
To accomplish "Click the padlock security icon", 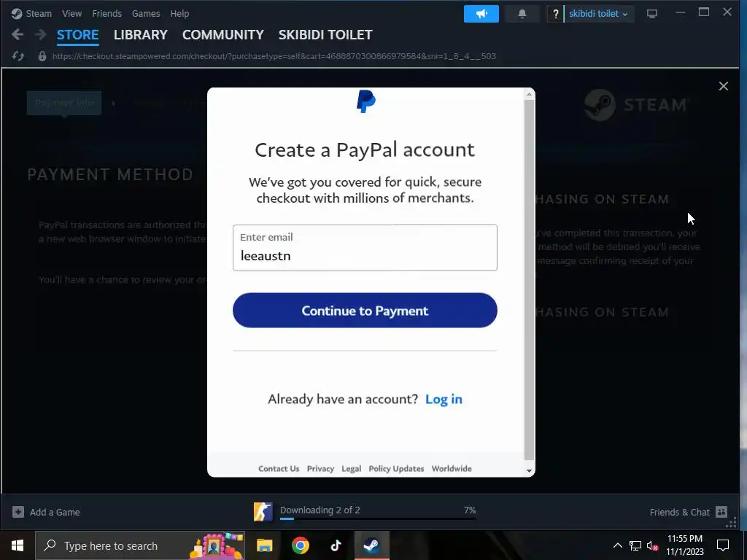I will [x=42, y=56].
